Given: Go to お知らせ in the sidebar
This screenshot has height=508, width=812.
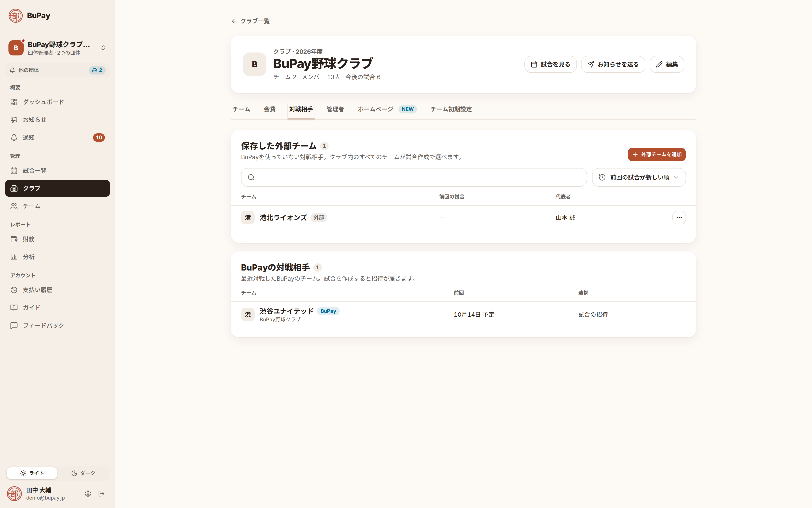Looking at the screenshot, I should pyautogui.click(x=57, y=120).
